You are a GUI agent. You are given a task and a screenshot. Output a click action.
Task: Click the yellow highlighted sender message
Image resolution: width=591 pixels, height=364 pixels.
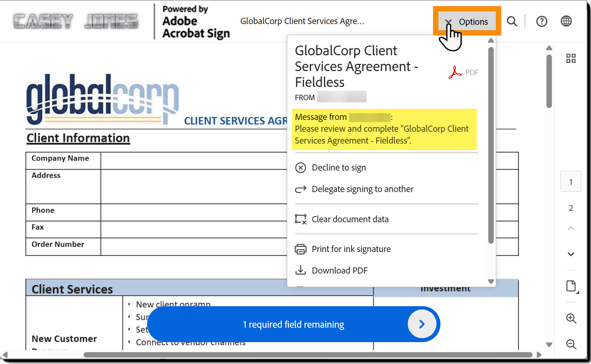384,129
